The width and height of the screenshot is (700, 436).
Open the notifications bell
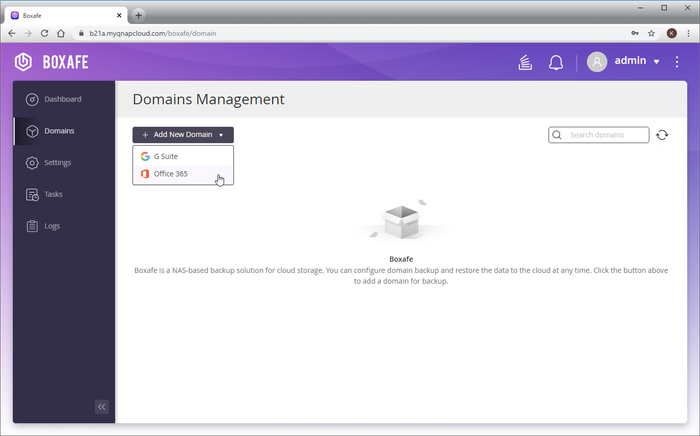(556, 62)
